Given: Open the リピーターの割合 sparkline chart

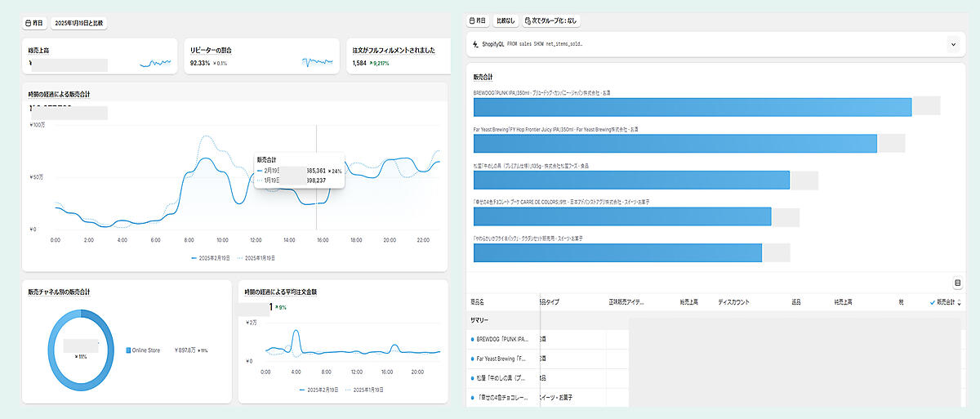Looking at the screenshot, I should 317,62.
